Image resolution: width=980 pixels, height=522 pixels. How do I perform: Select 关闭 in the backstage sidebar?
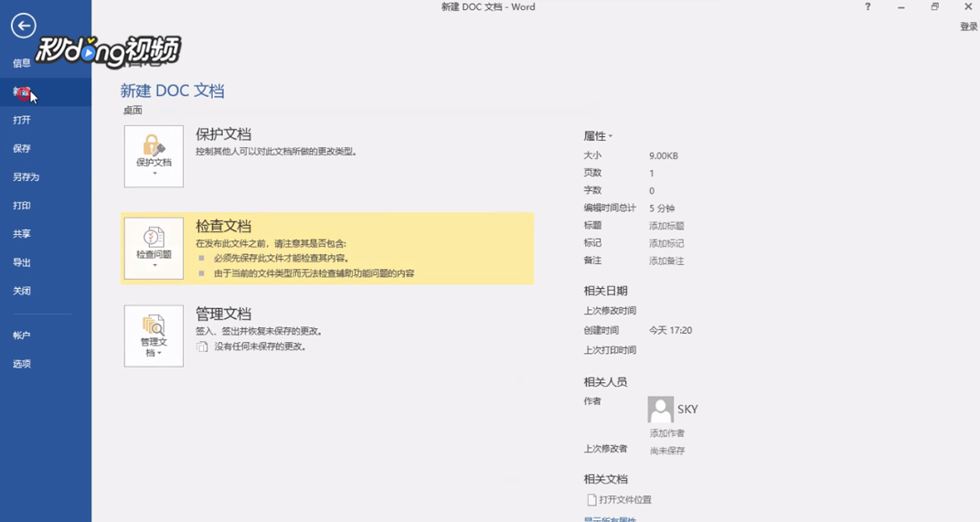tap(46, 291)
